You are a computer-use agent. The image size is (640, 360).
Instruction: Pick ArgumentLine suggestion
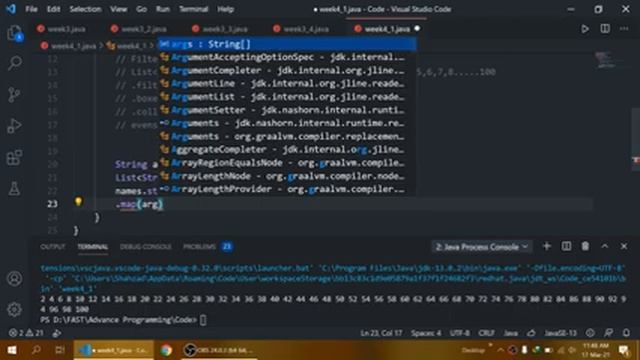pyautogui.click(x=288, y=83)
